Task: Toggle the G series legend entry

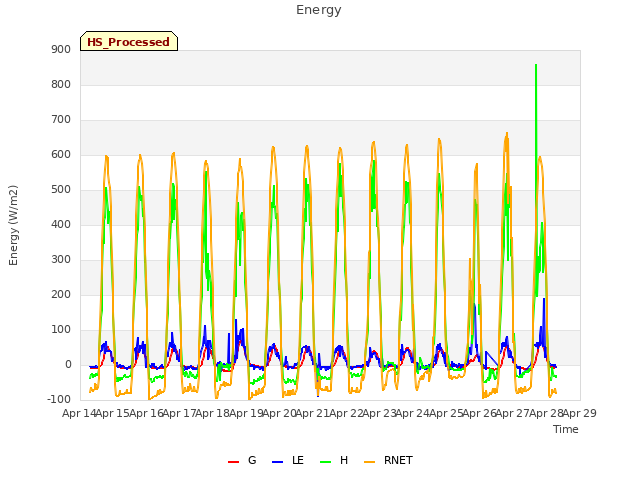Action: pos(242,460)
